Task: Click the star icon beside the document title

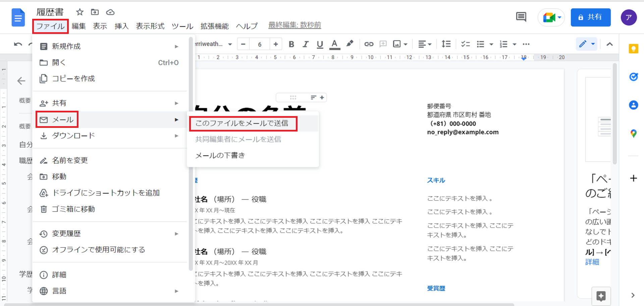Action: [79, 12]
